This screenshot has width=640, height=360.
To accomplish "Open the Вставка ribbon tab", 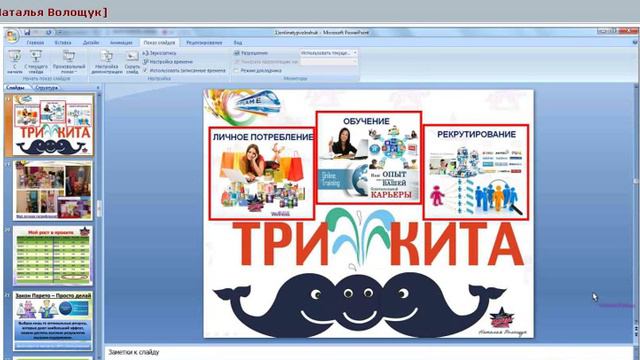I will pos(63,42).
